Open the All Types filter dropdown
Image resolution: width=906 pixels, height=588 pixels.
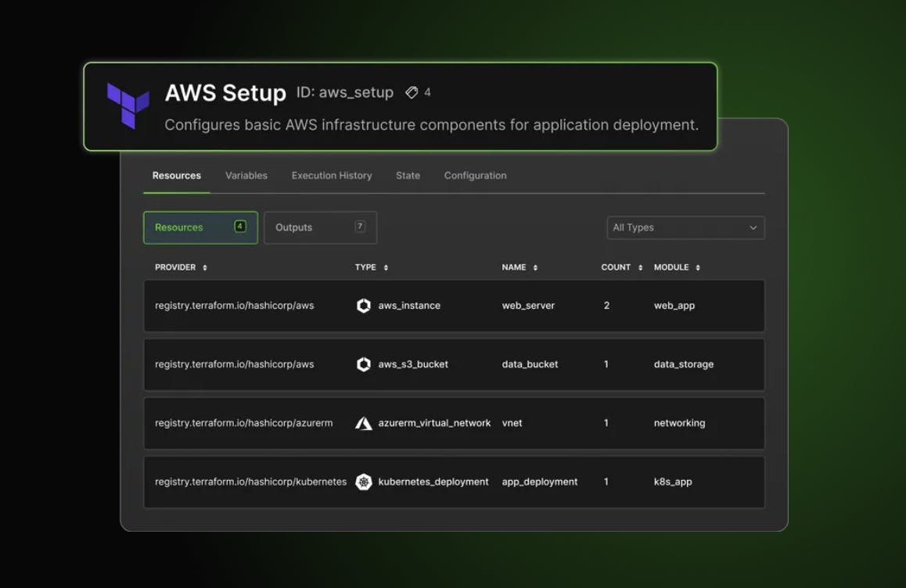(685, 228)
